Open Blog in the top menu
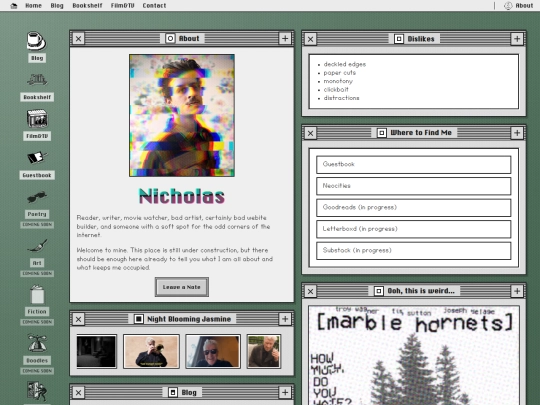This screenshot has width=540, height=405. point(57,6)
